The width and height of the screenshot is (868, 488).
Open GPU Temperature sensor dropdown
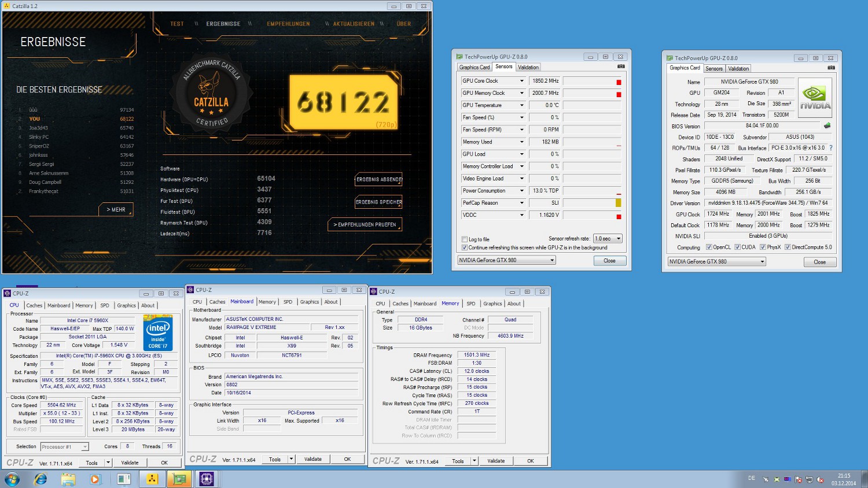[522, 105]
